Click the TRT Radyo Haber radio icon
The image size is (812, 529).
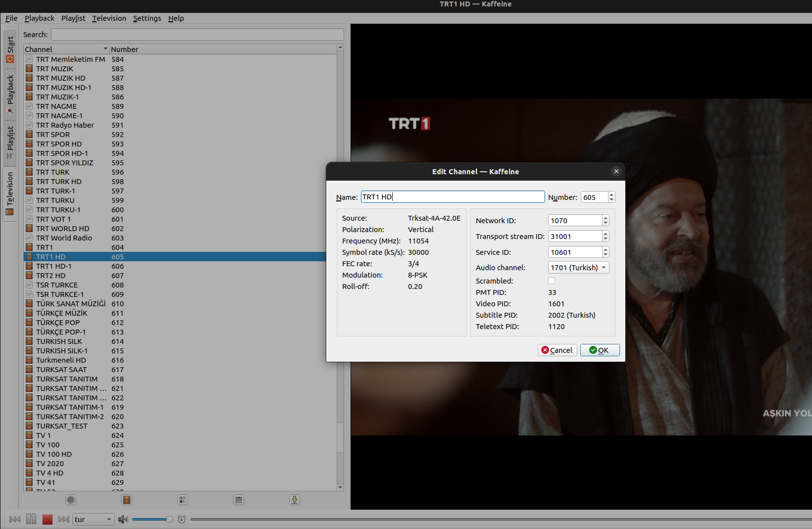point(30,125)
